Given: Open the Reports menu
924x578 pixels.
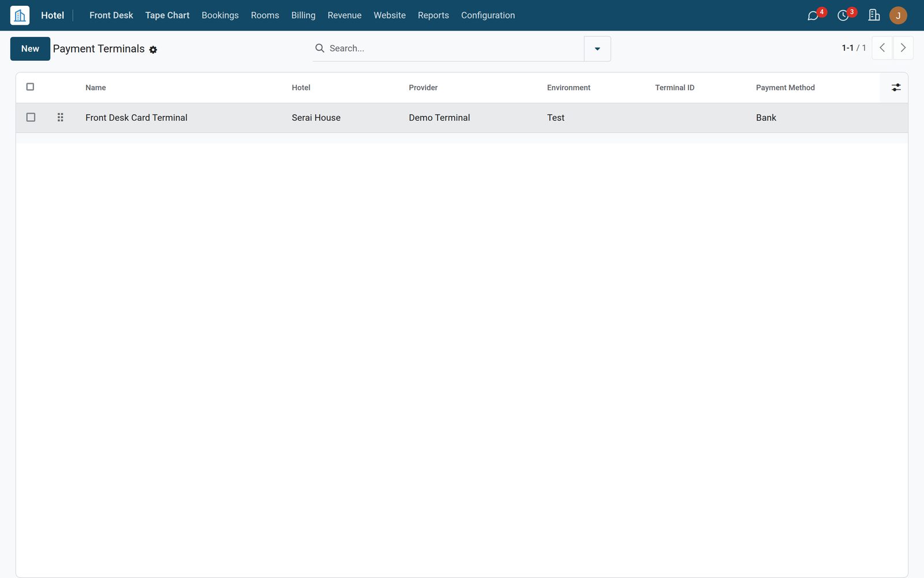Looking at the screenshot, I should click(x=433, y=16).
